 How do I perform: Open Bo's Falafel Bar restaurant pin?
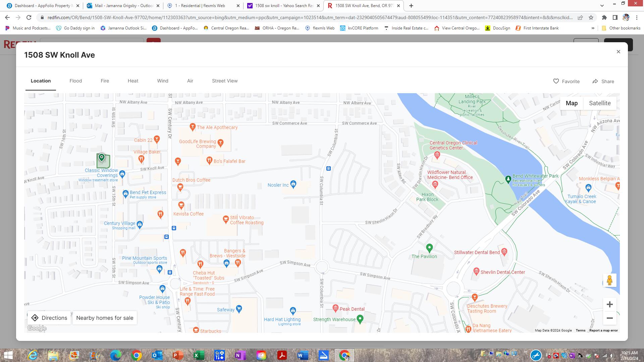(209, 160)
